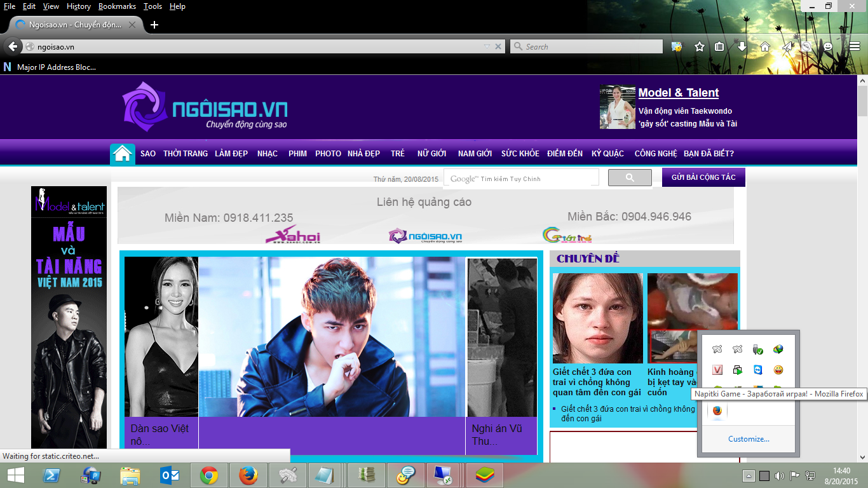Open the CÔNG NGHỆ section
The width and height of the screenshot is (868, 488).
coord(656,154)
